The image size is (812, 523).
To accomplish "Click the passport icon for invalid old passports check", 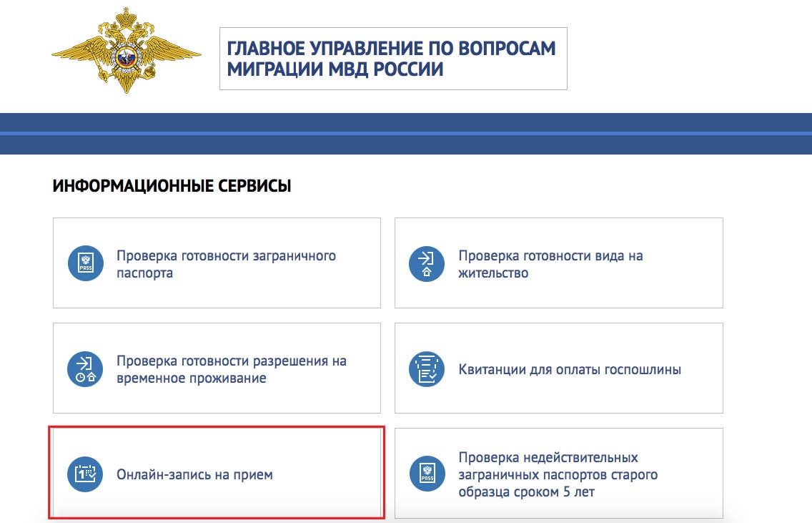I will [x=427, y=474].
